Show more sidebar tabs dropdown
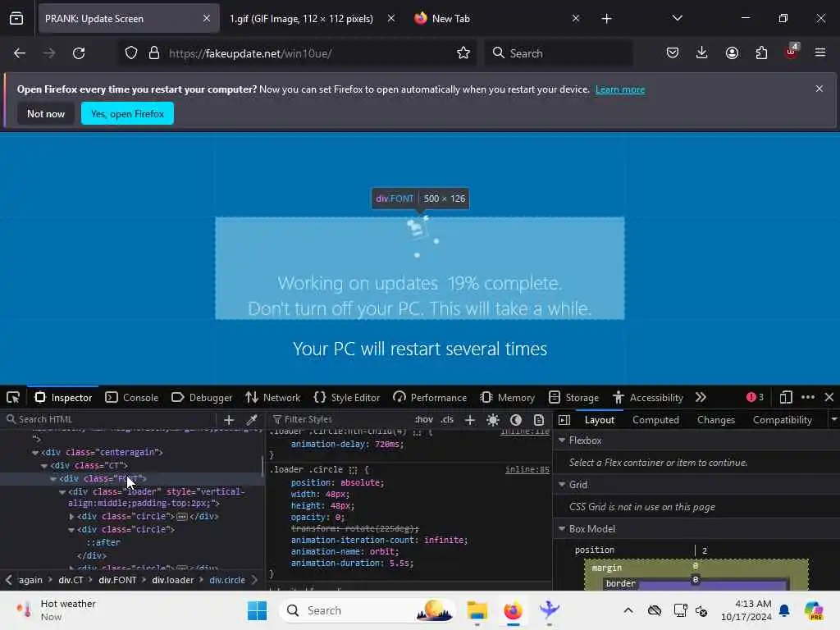The width and height of the screenshot is (840, 630). [x=833, y=419]
